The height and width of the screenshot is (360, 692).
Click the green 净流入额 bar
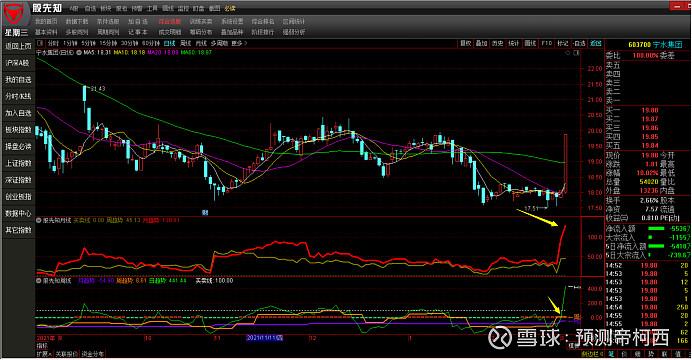click(x=656, y=229)
